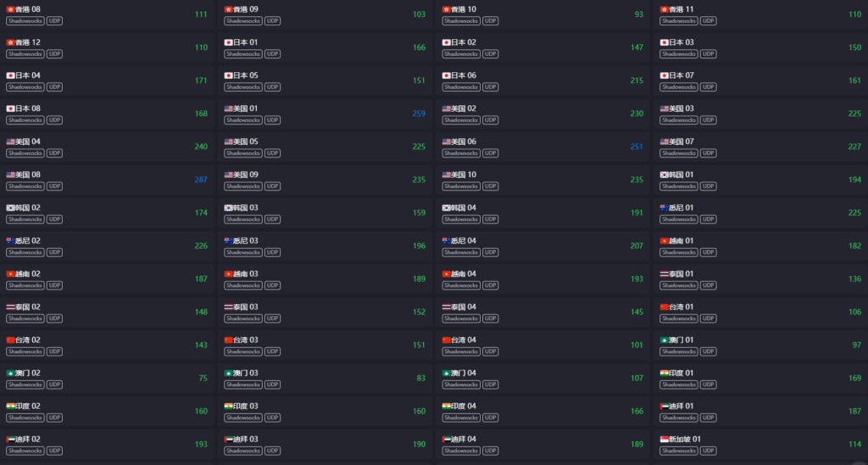Click the Shadowsocks tag on 台湾 03

tap(242, 352)
